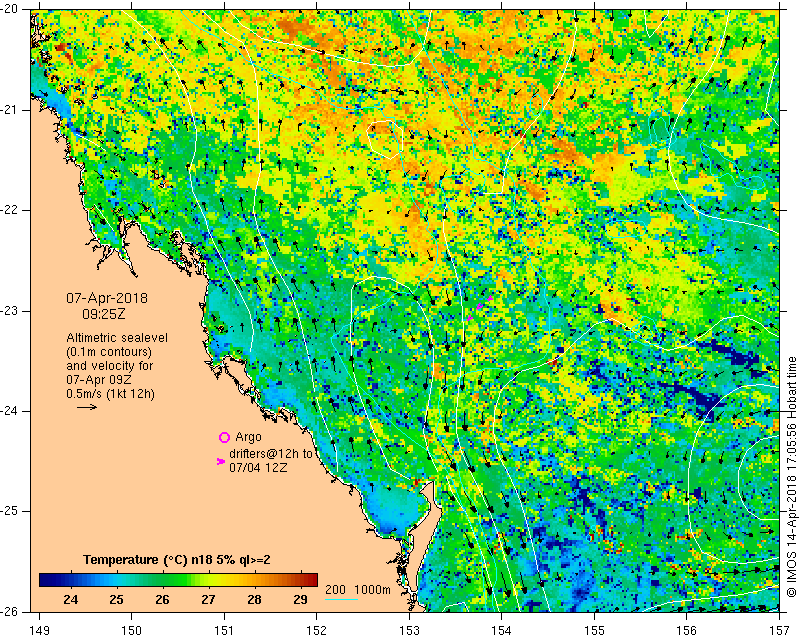Viewport: 800px width, 640px height.
Task: Click the longitude axis label 157
Action: pos(780,631)
